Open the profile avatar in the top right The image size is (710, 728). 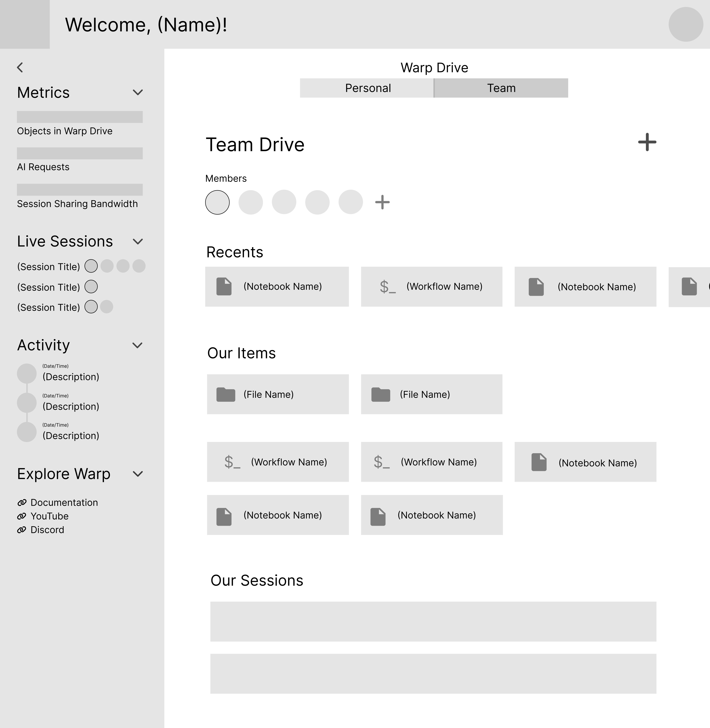[686, 24]
